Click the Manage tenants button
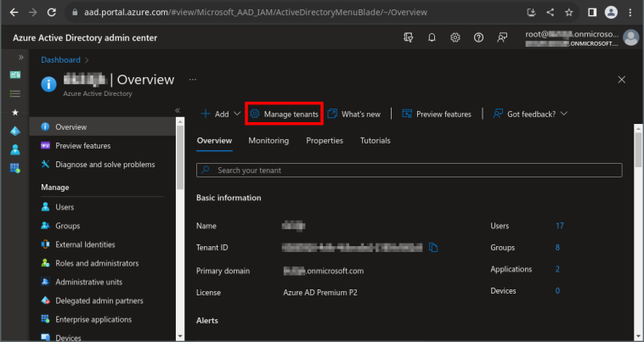The height and width of the screenshot is (342, 644). coord(285,114)
